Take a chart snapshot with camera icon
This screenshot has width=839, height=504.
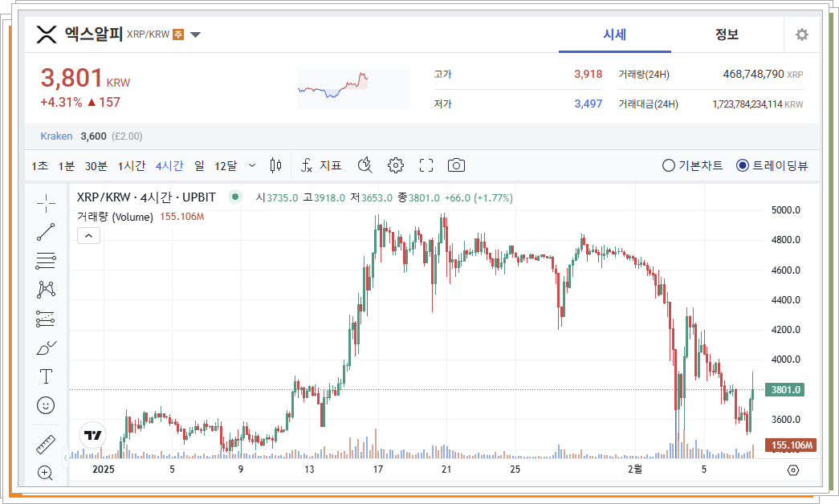tap(456, 165)
